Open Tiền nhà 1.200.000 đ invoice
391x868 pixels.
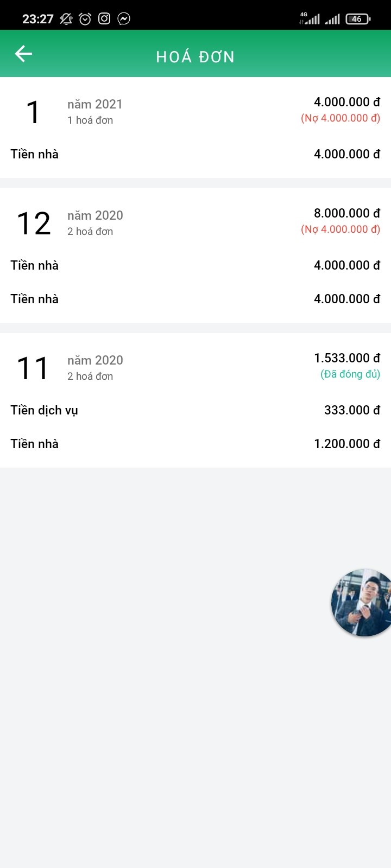click(x=195, y=444)
